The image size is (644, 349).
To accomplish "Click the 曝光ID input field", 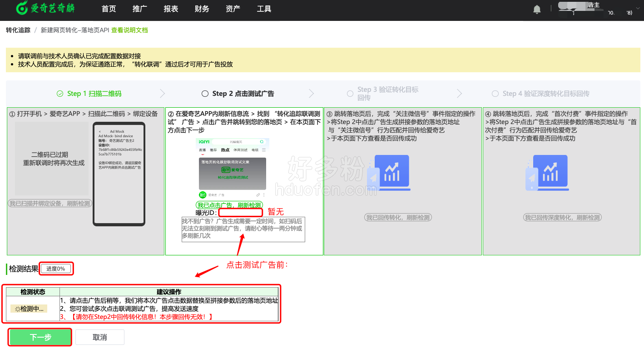I will click(x=241, y=212).
